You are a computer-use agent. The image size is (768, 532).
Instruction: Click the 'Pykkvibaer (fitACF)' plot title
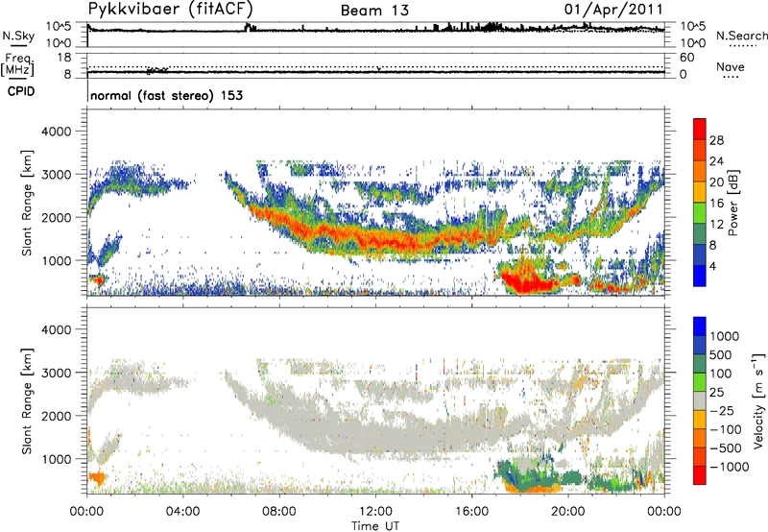pos(171,10)
